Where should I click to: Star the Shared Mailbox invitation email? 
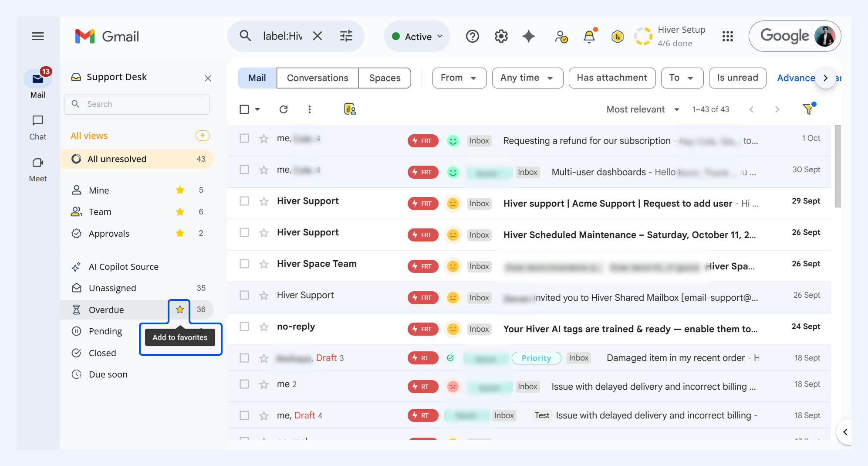264,296
